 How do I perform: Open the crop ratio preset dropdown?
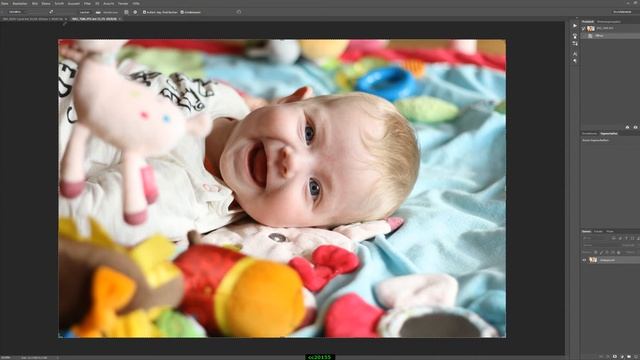pyautogui.click(x=17, y=12)
